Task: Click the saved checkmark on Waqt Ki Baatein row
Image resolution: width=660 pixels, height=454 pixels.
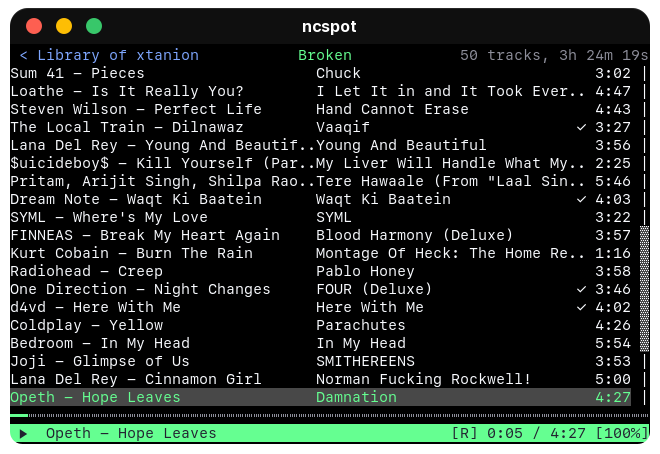Action: click(x=581, y=199)
